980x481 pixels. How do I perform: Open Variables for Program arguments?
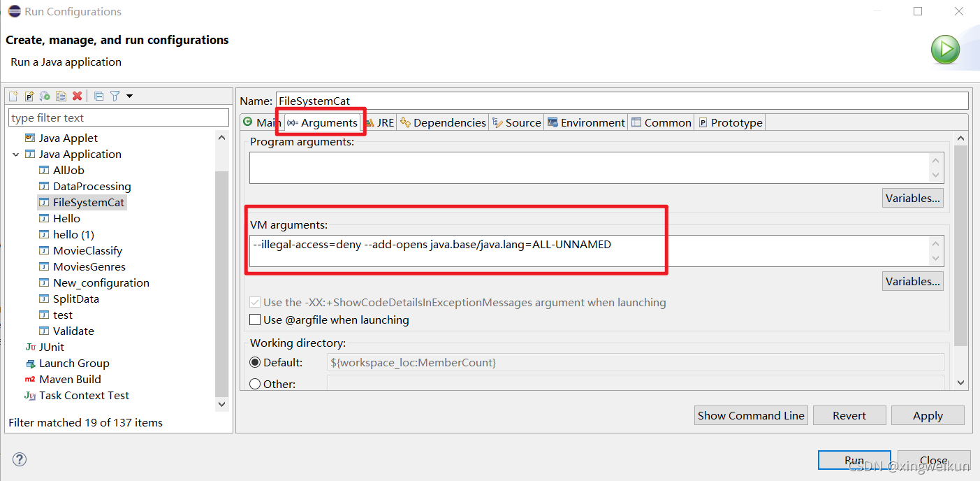912,198
